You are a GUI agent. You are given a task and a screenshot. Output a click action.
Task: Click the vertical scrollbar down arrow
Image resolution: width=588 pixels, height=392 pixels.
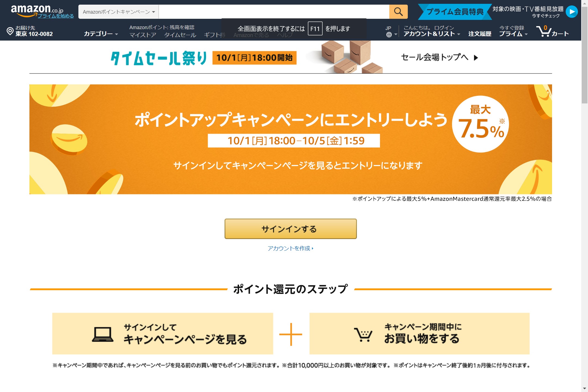[x=584, y=388]
